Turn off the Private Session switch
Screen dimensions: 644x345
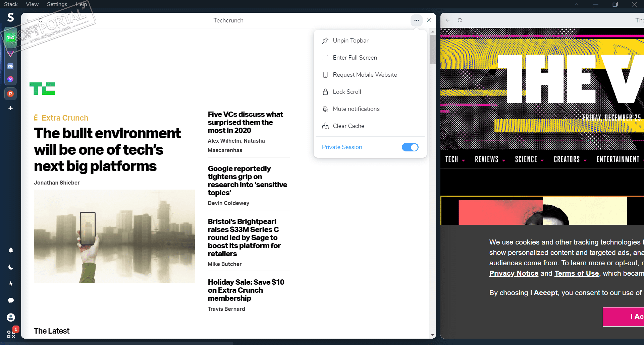tap(410, 147)
